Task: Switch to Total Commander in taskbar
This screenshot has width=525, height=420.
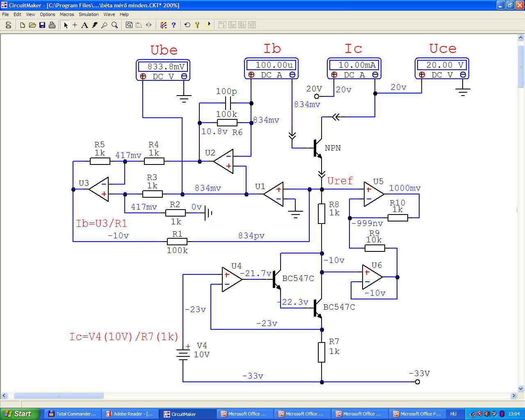Action: click(72, 414)
